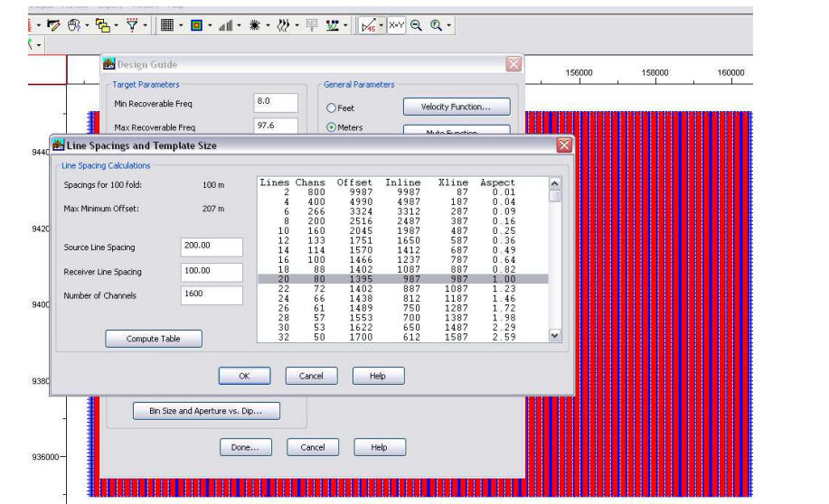Select the table row with 20 lines, aspect 1.00
This screenshot has width=829, height=504.
point(403,279)
